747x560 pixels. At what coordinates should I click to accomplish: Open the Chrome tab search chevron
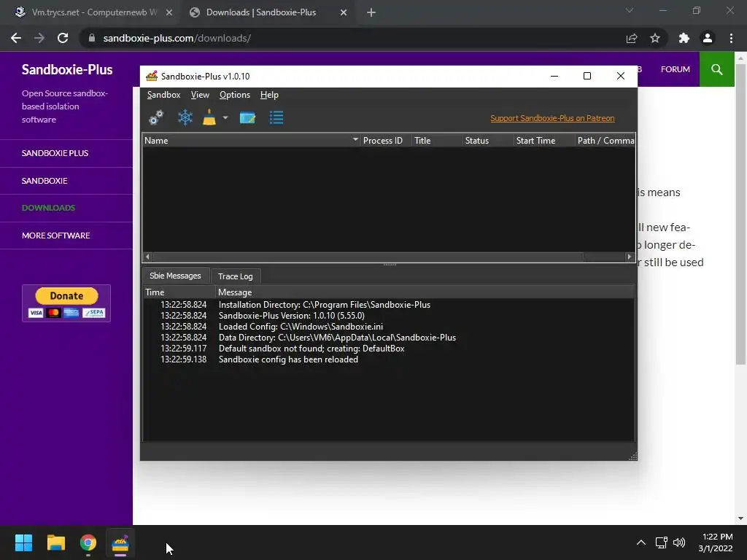[630, 10]
